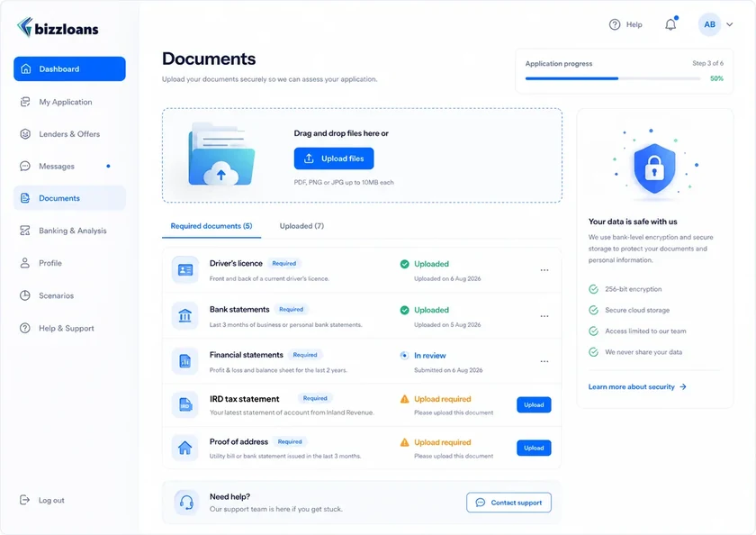Click 'Uploaded on 5 Aug 2026' text
756x535 pixels.
point(447,324)
